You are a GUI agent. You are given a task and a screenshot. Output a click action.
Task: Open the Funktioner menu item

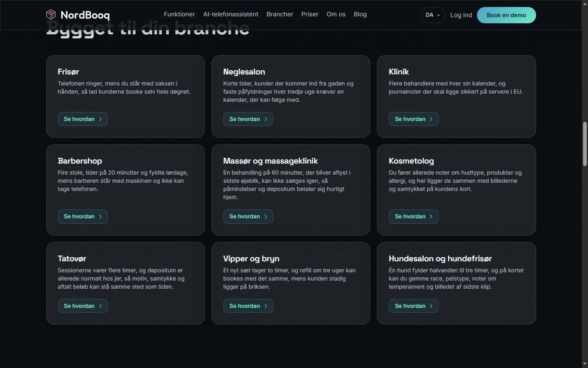pyautogui.click(x=179, y=14)
